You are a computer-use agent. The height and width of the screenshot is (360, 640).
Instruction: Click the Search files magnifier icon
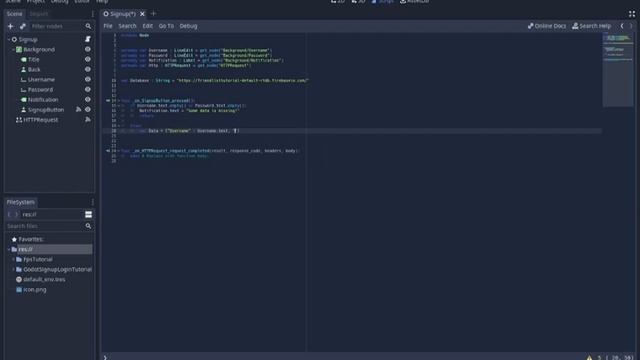(x=88, y=226)
